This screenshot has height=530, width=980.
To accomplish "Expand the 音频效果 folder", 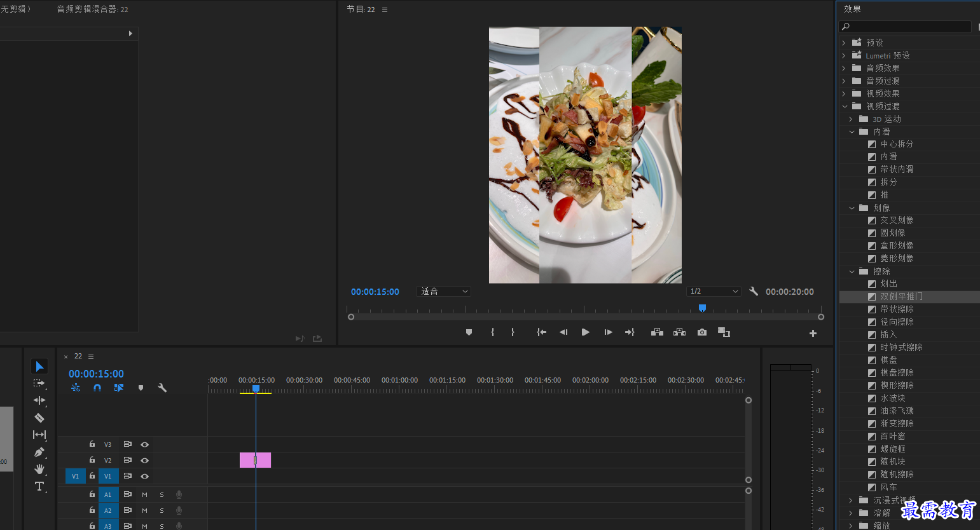I will tap(844, 68).
